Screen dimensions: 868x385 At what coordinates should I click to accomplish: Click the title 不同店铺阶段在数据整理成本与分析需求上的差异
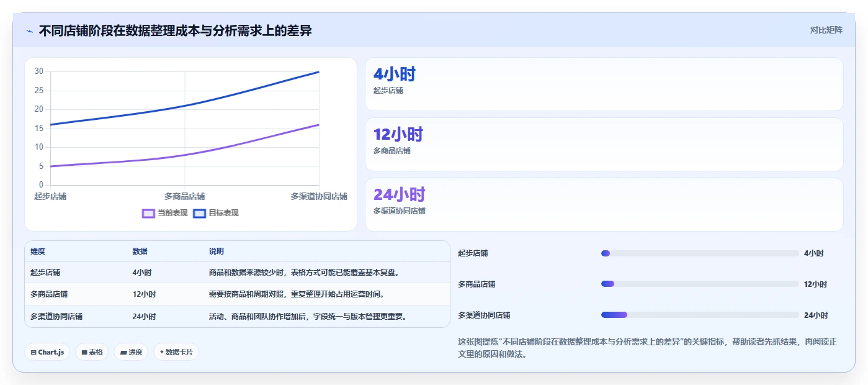click(175, 30)
